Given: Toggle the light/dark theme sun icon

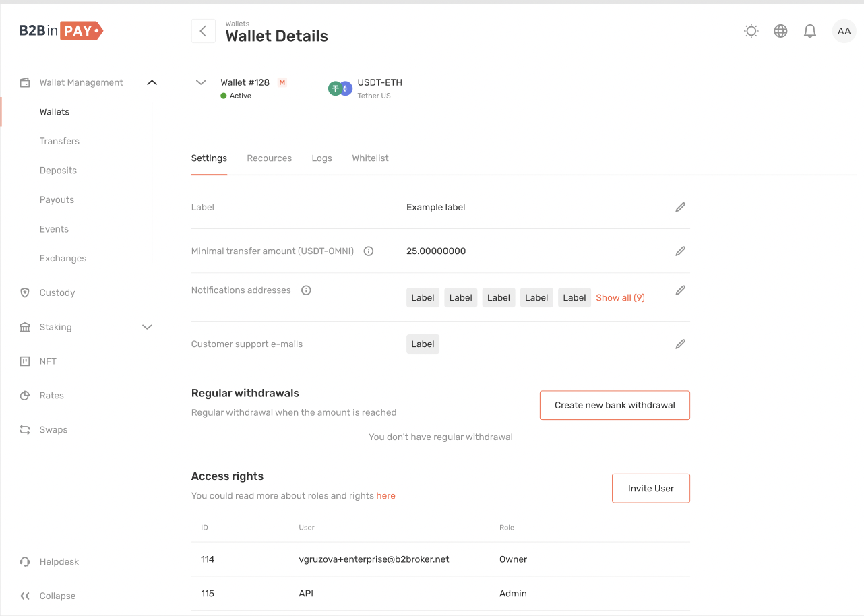Looking at the screenshot, I should [x=751, y=31].
